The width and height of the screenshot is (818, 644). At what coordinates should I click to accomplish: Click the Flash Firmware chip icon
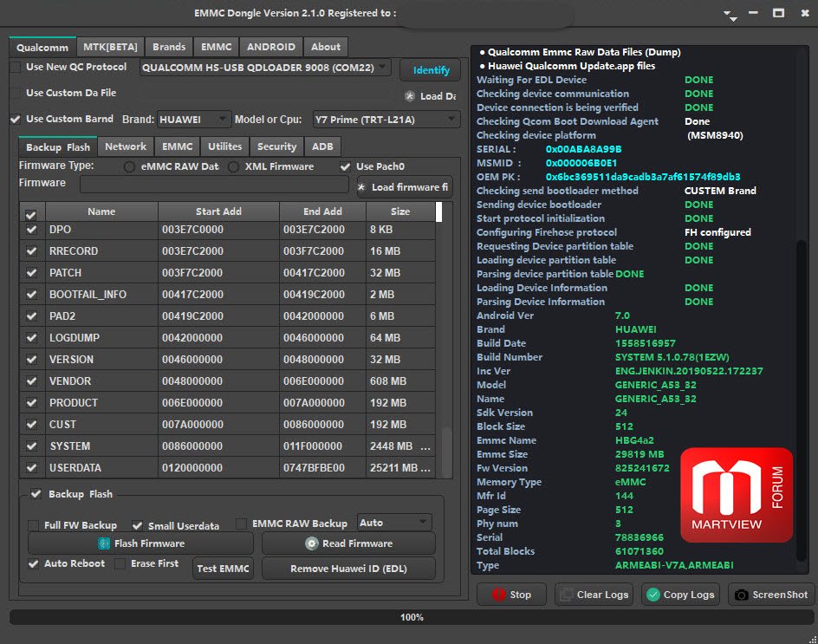coord(104,543)
